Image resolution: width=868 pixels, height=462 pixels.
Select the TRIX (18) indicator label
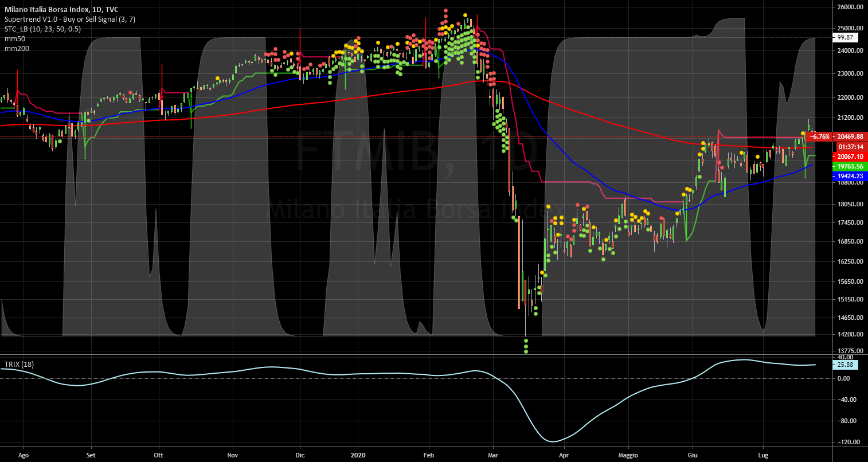click(x=19, y=364)
